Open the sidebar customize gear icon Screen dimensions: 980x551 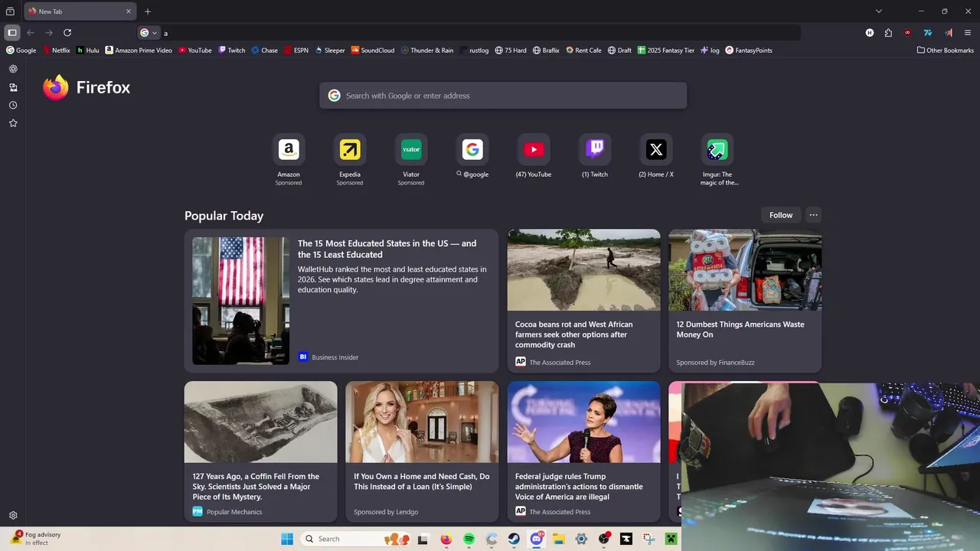tap(13, 516)
